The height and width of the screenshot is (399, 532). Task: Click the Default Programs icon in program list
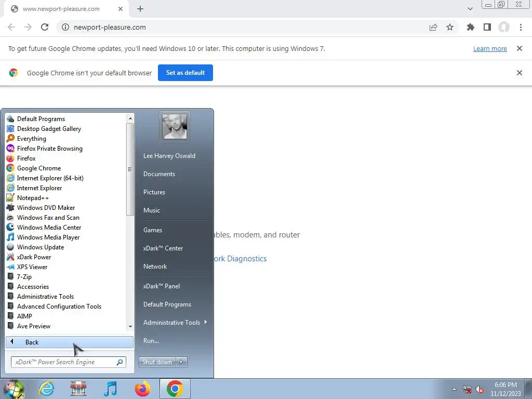click(10, 119)
